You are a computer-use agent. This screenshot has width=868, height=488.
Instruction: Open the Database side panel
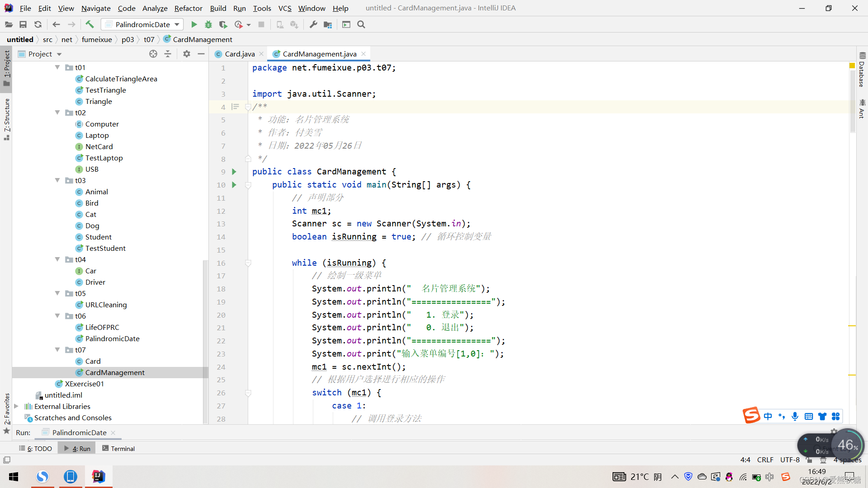coord(862,70)
